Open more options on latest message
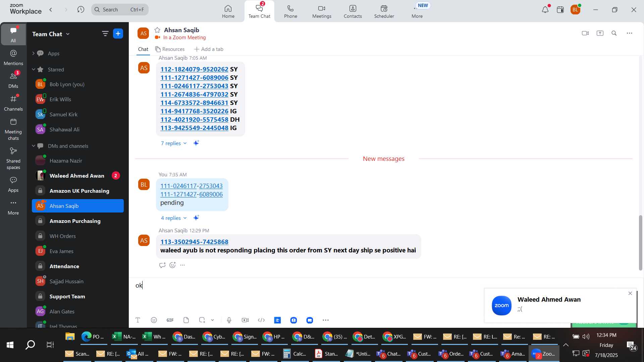The height and width of the screenshot is (362, 644). point(182,265)
